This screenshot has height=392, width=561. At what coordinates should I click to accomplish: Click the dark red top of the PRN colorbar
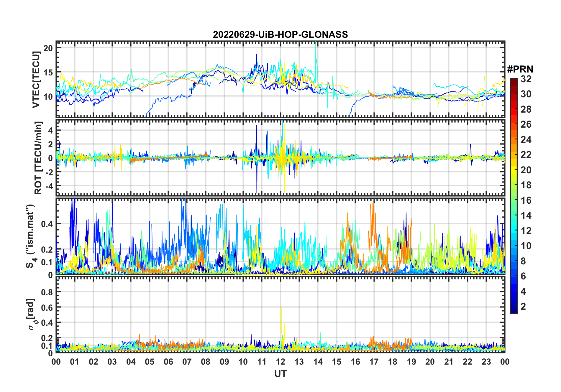514,81
